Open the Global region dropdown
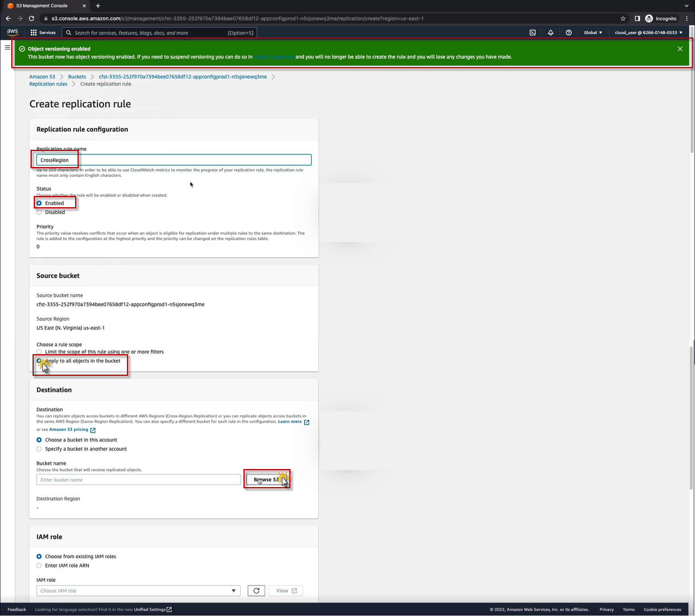 [593, 33]
